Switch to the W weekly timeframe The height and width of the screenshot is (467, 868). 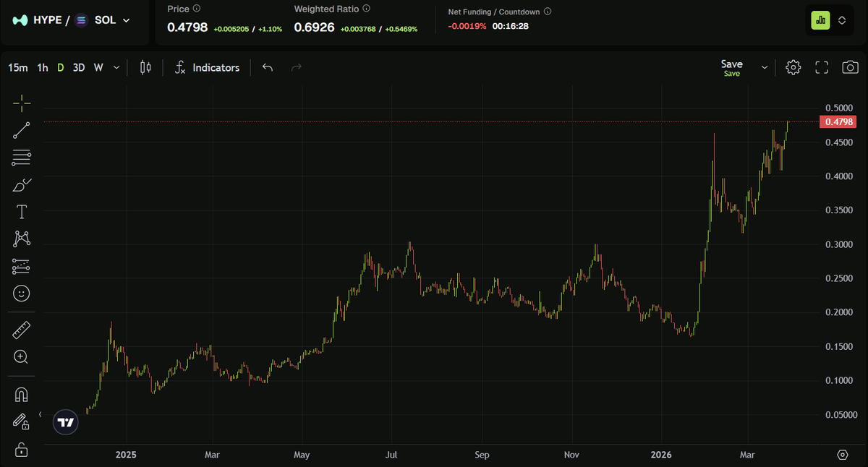point(98,67)
